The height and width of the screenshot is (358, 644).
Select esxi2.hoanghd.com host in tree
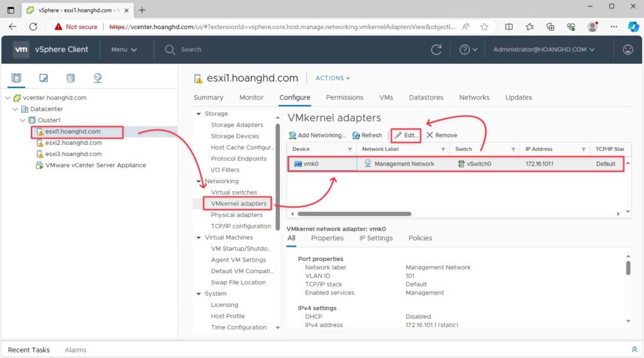click(x=74, y=143)
